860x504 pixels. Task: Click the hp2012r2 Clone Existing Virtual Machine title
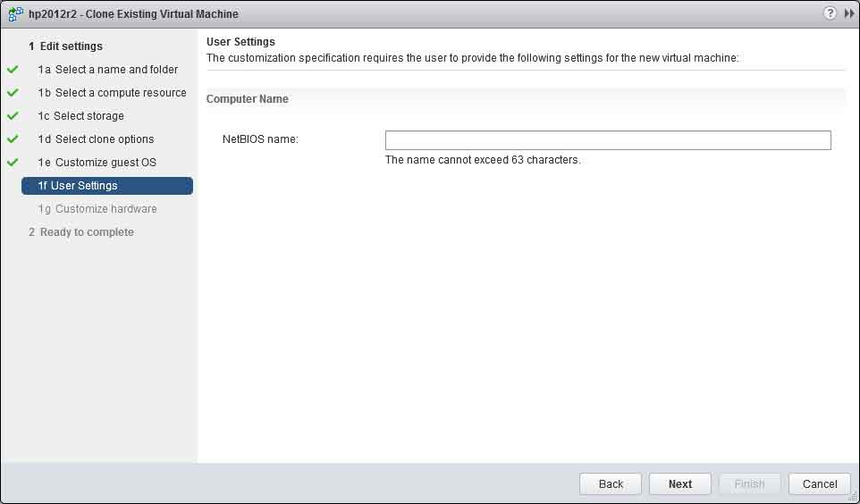point(133,13)
